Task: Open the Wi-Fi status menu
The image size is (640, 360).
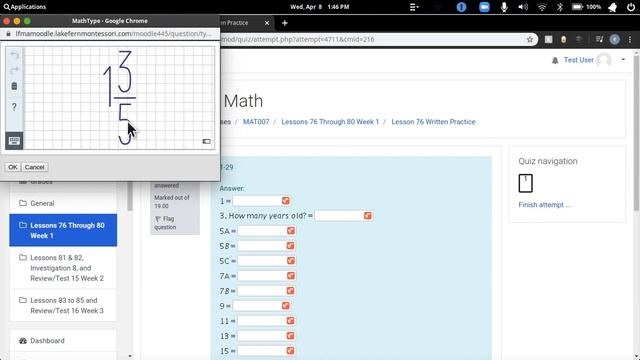Action: (542, 7)
